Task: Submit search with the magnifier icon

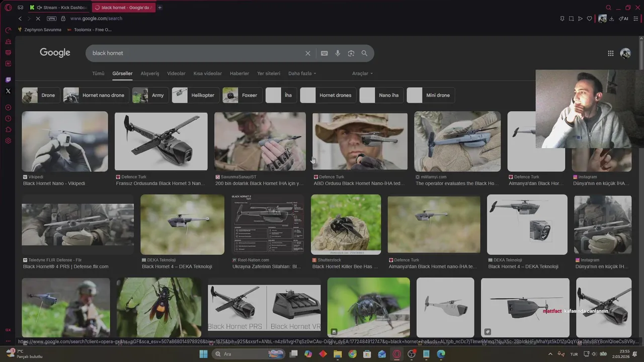Action: point(364,53)
